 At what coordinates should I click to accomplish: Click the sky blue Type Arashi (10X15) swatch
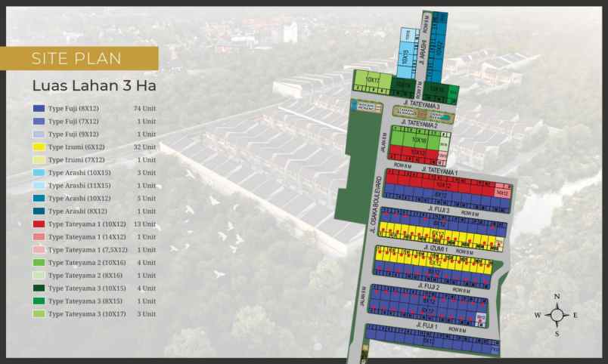[39, 172]
